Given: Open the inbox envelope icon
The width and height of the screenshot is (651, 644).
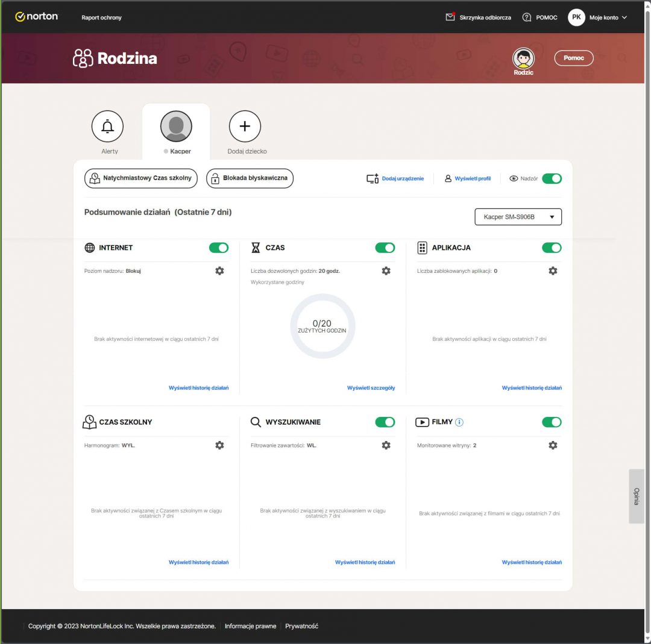Looking at the screenshot, I should (450, 17).
